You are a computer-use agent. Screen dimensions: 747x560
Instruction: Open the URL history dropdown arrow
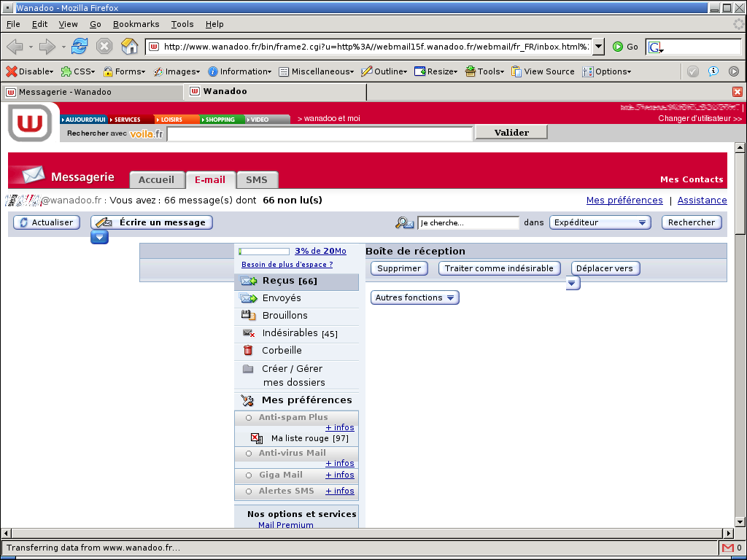pyautogui.click(x=598, y=47)
